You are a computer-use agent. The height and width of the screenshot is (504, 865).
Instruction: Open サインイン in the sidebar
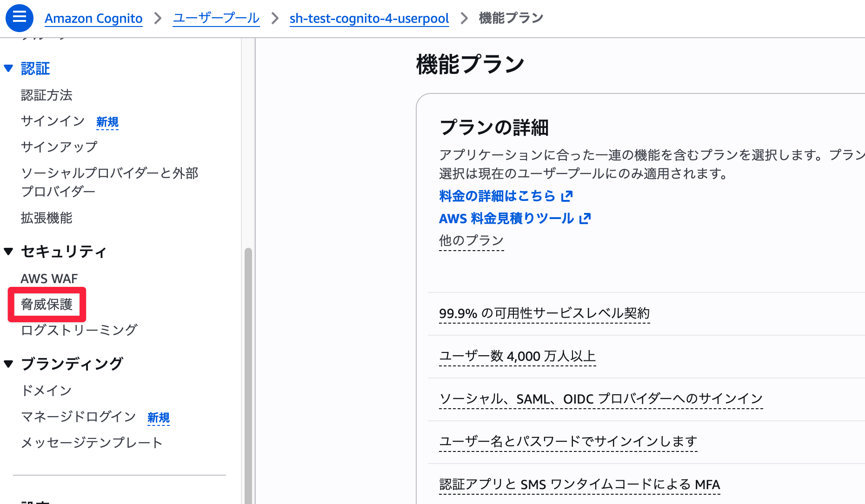tap(53, 121)
